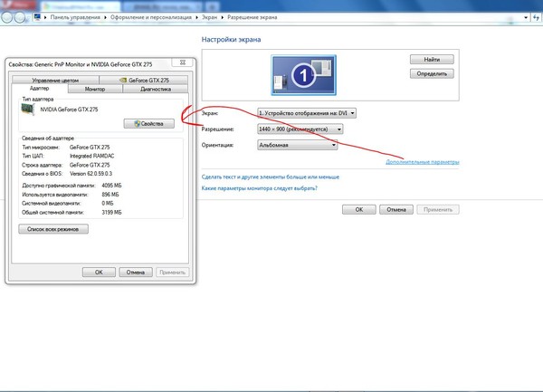This screenshot has width=543, height=392.
Task: Click the Настройки экрана heading
Action: (x=231, y=40)
